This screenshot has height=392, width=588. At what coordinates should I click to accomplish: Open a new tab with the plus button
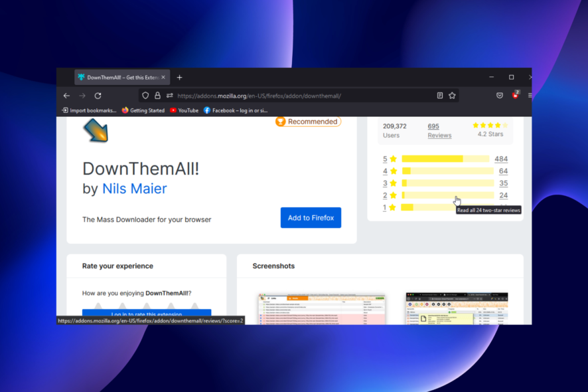click(x=180, y=77)
